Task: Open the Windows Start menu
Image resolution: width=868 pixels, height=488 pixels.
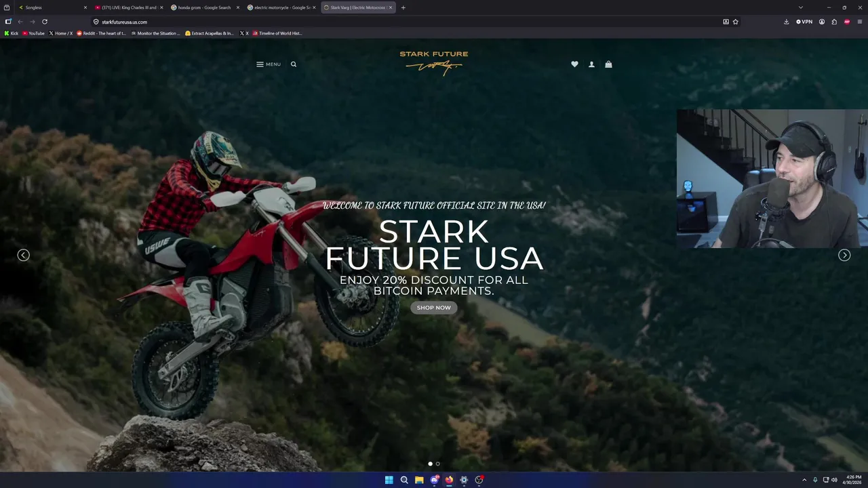Action: (x=389, y=480)
